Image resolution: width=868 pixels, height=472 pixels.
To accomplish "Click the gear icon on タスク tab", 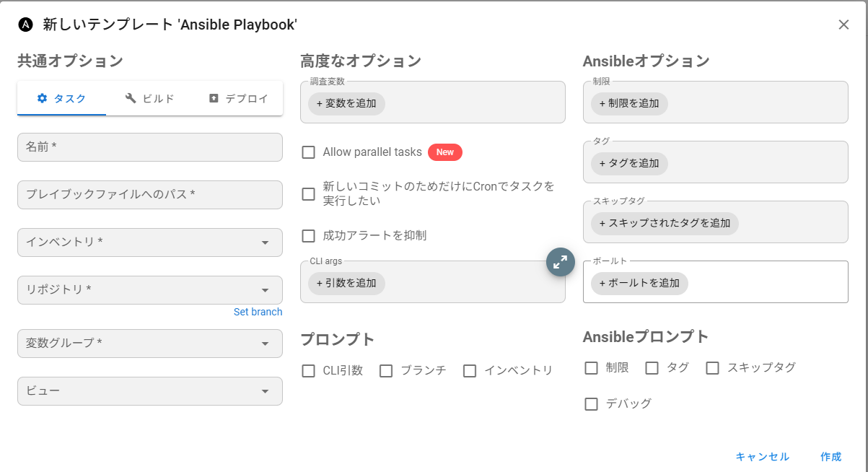I will 42,98.
